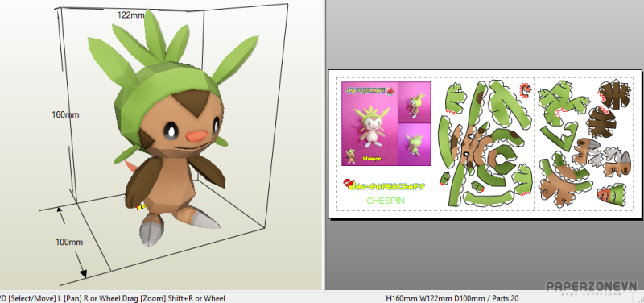Select the Jav-Papercraft logo below the photos
Screen dimensions: 644x303
[x=384, y=185]
